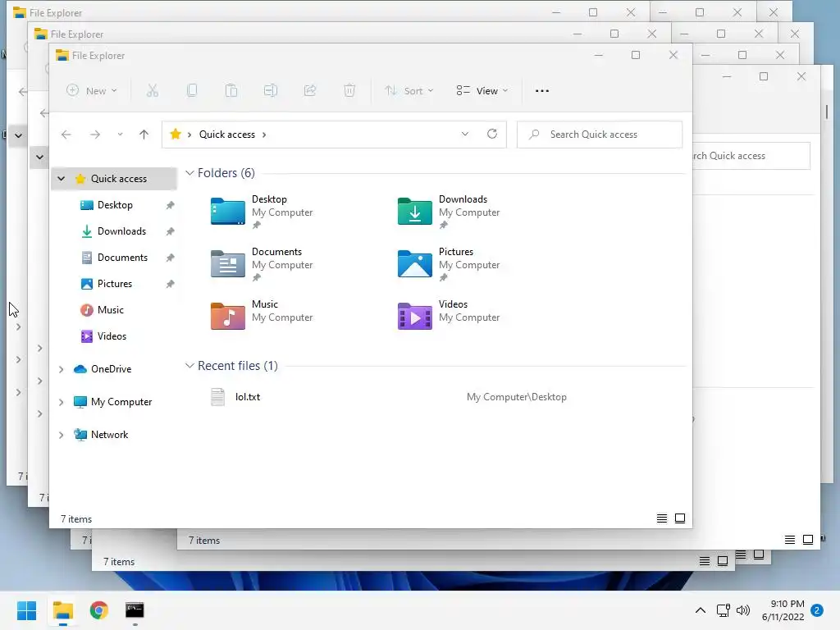This screenshot has height=630, width=840.
Task: Select Pictures in the navigation pane
Action: (115, 283)
